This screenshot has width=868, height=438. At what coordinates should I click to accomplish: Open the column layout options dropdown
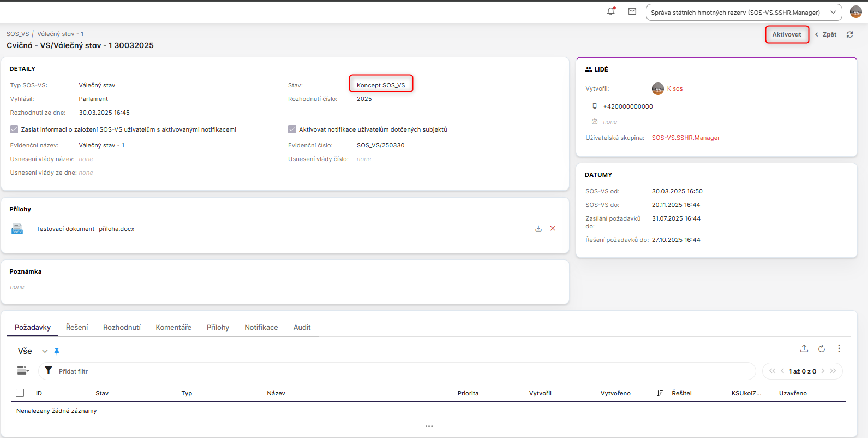pyautogui.click(x=23, y=371)
